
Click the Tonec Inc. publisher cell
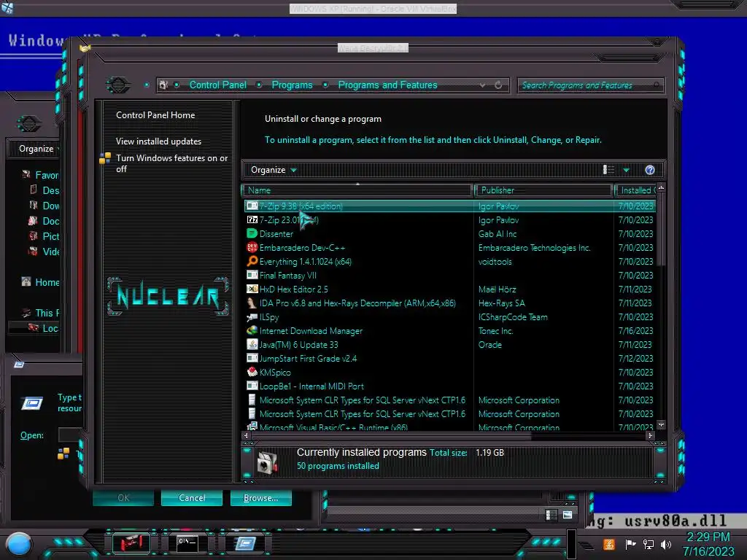[495, 330]
